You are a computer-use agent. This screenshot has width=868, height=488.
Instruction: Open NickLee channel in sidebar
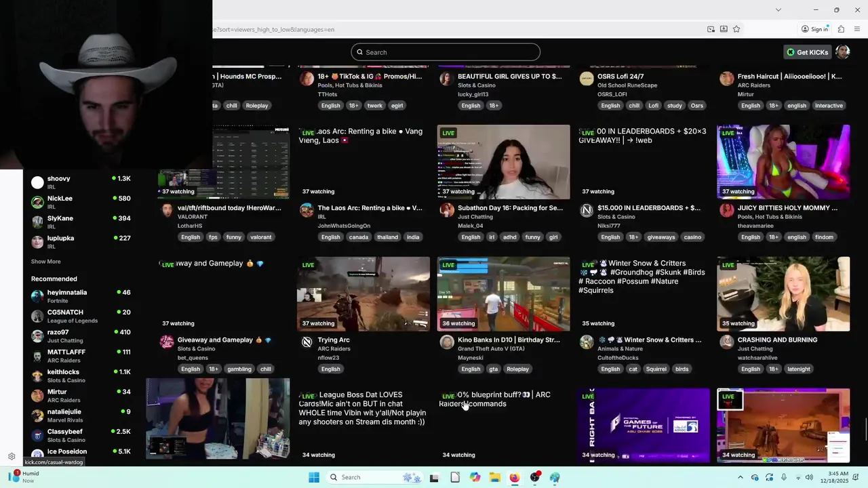point(81,202)
